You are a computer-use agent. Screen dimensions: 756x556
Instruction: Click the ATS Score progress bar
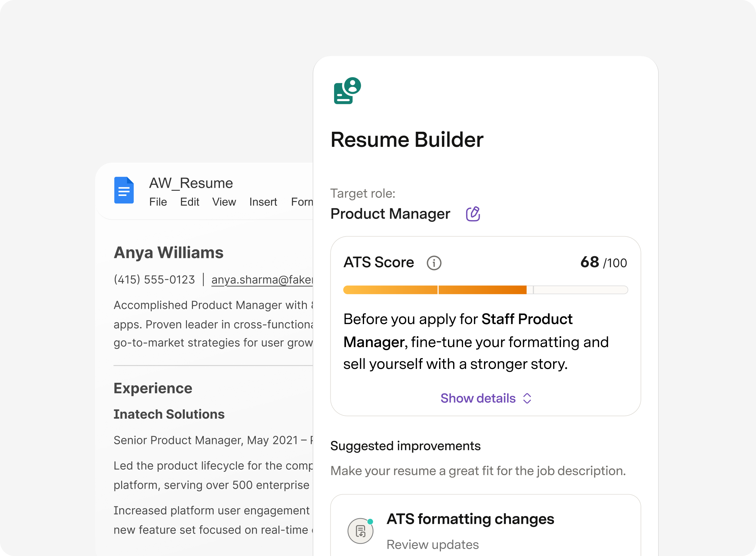485,290
